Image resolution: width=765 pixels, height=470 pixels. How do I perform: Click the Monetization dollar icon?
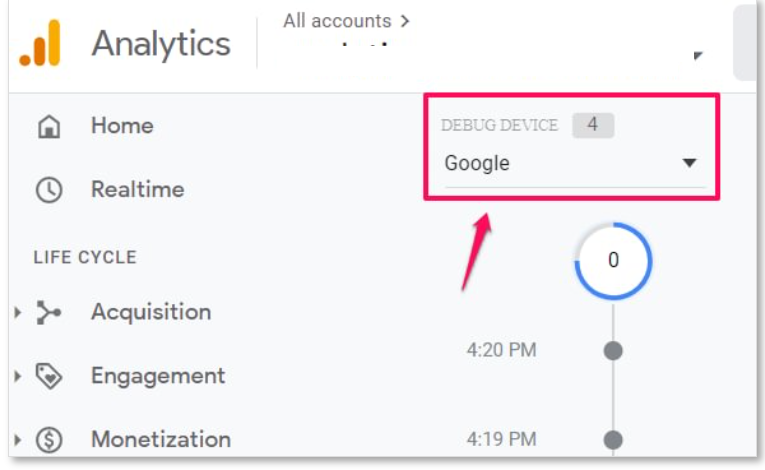(49, 440)
